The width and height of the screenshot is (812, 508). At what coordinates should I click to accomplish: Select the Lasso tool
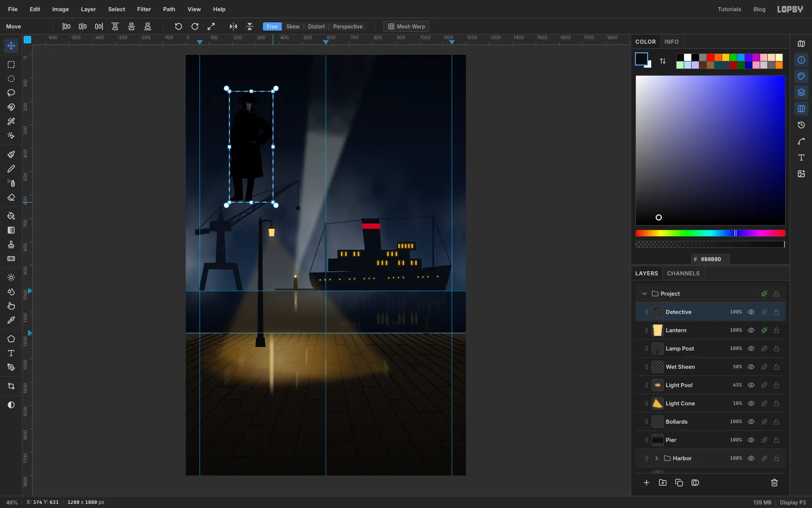point(11,93)
